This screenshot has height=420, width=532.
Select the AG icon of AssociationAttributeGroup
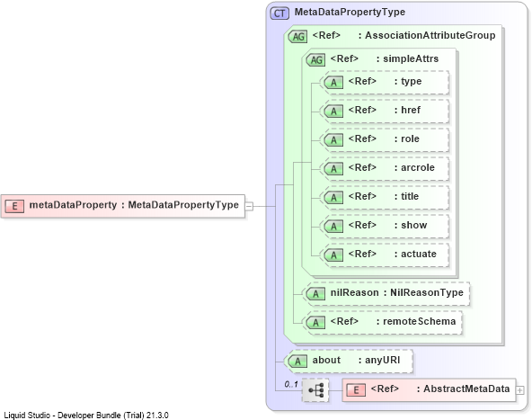[x=298, y=36]
